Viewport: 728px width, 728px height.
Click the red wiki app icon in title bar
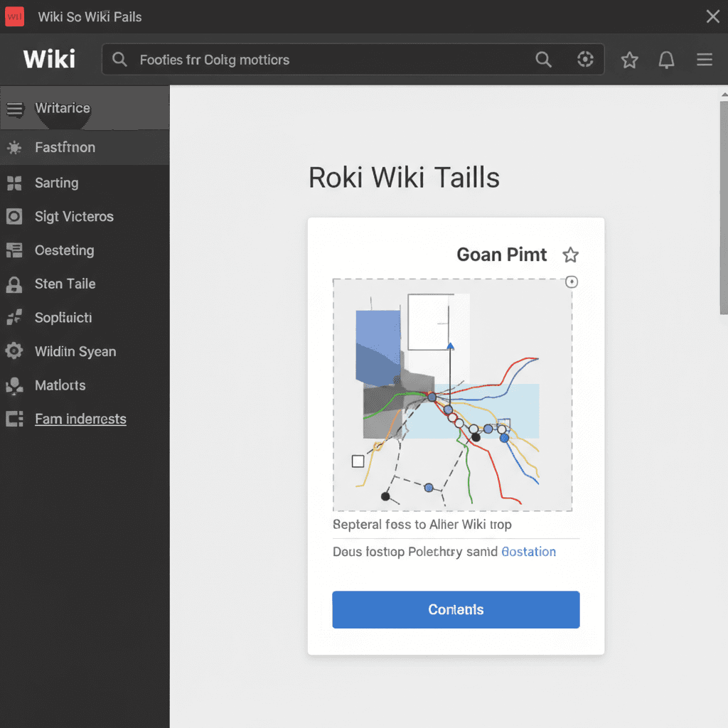(x=14, y=16)
